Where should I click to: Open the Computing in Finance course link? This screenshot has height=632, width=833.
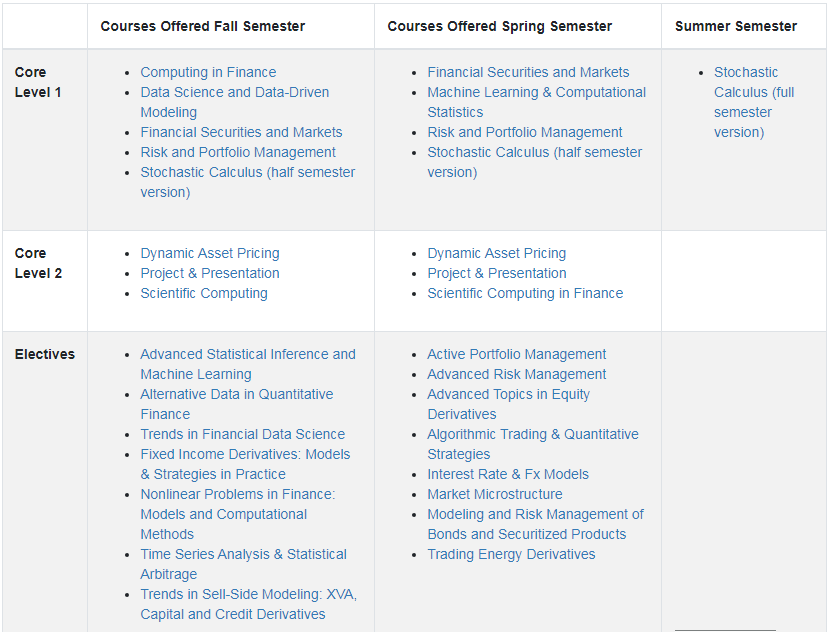(x=208, y=72)
